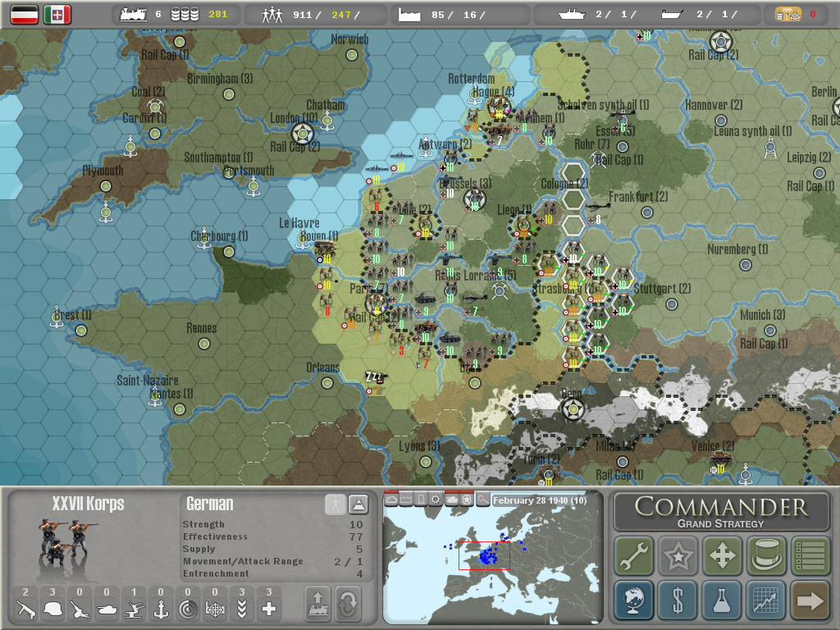This screenshot has width=840, height=630.
Task: Select the helmet tech level icon
Action: pos(52,609)
